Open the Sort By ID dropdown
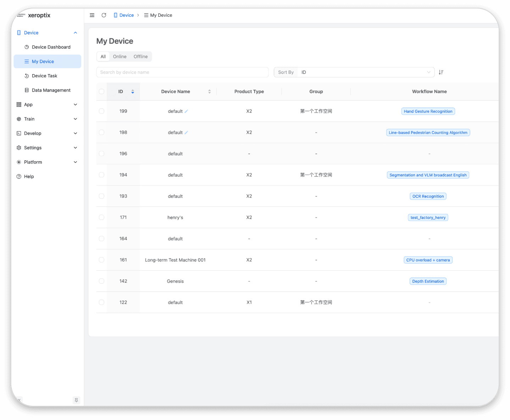 366,72
